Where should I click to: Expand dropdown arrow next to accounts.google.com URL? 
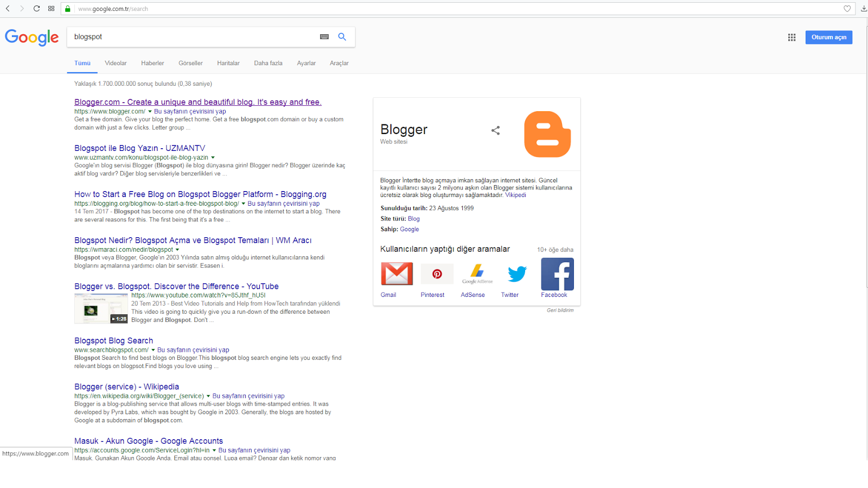click(x=214, y=451)
